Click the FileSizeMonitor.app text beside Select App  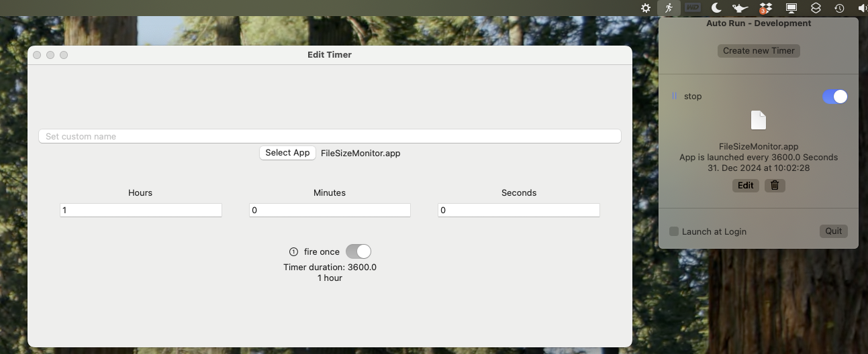(360, 153)
